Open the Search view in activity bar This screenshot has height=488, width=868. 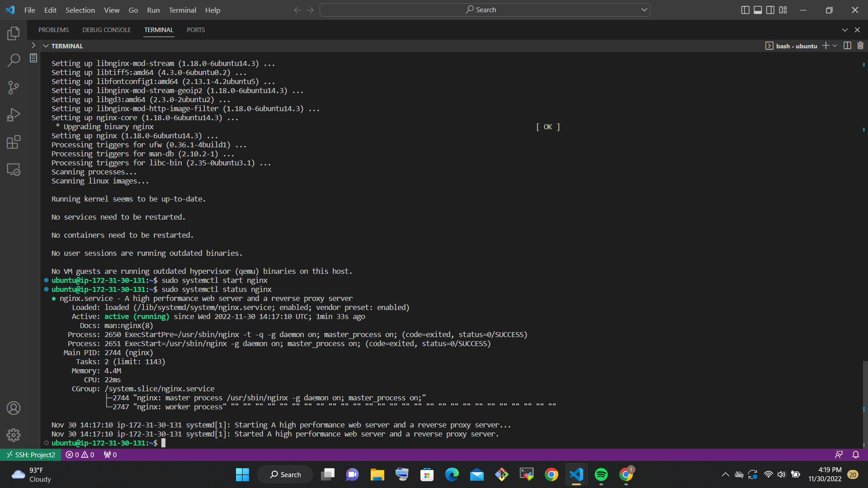(x=14, y=60)
